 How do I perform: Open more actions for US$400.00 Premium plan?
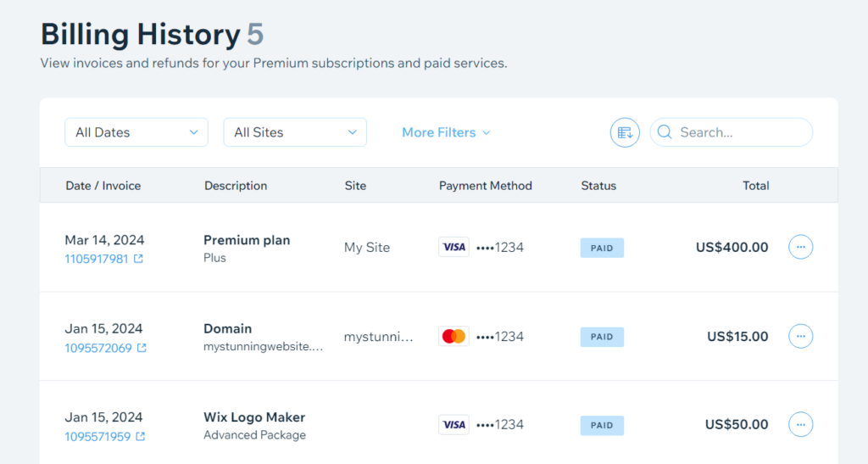[x=800, y=248]
